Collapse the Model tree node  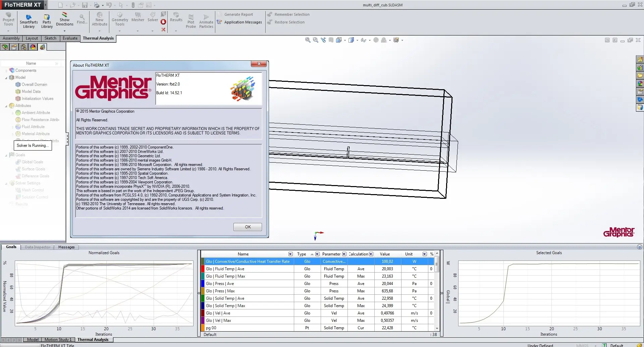[6, 78]
